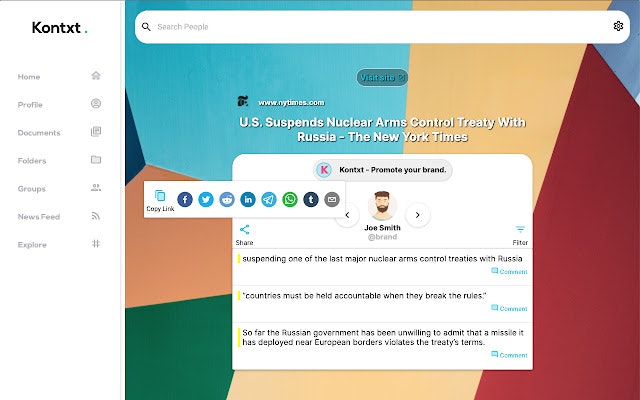Screen dimensions: 640x400
Task: Go to the next user arrow
Action: point(418,215)
